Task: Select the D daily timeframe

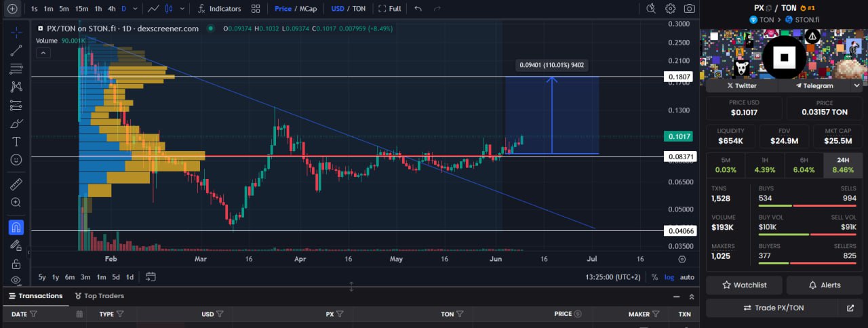Action: (123, 9)
